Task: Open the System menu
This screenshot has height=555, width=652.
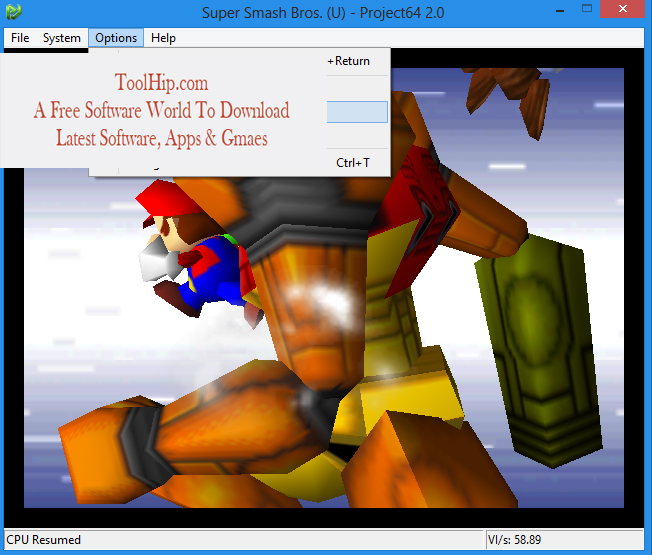Action: 62,38
